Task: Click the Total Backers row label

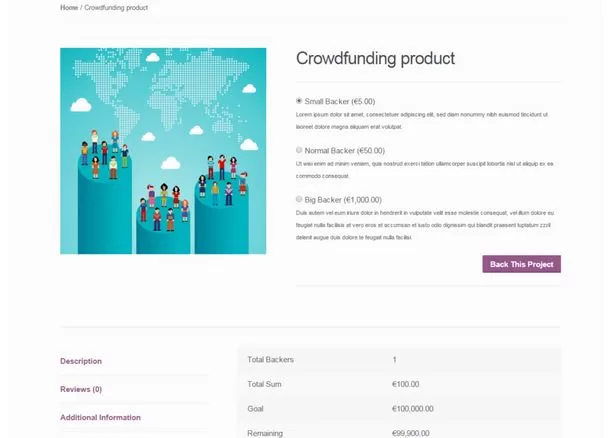Action: pos(270,359)
